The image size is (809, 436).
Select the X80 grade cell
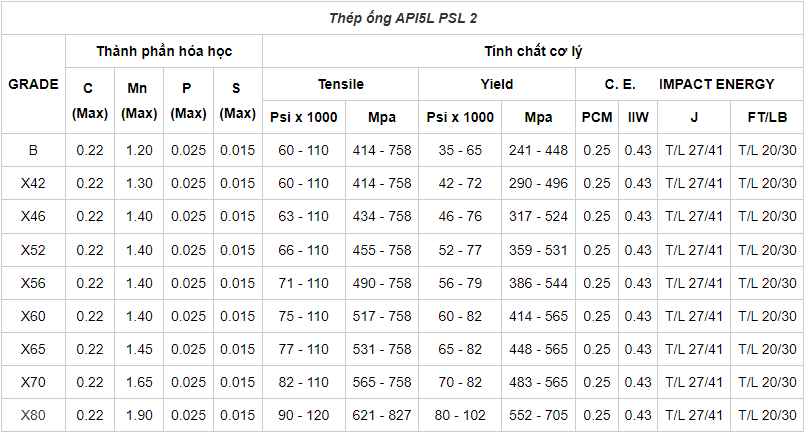coord(33,415)
